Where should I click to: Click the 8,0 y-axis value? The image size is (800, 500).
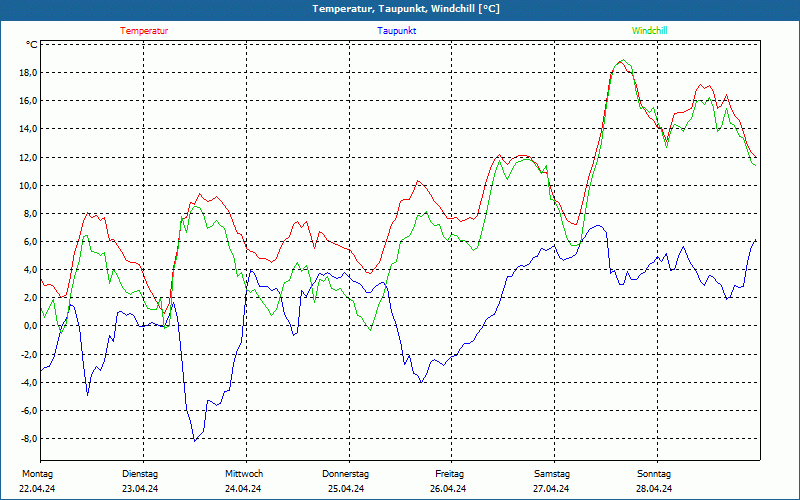pos(30,213)
